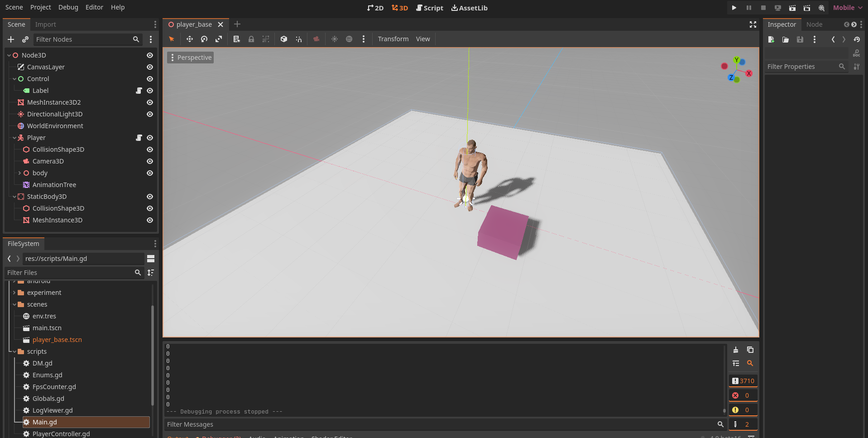Image resolution: width=868 pixels, height=438 pixels.
Task: Open the Node tab in the Inspector
Action: [814, 24]
